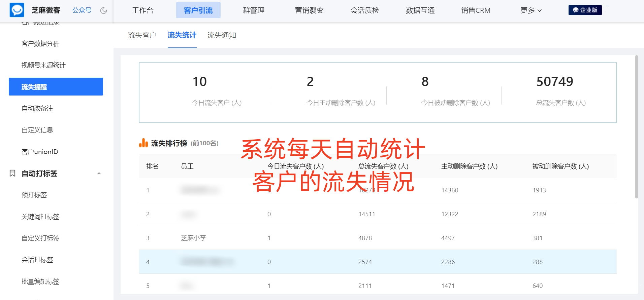
Task: Click total lost value 2111
Action: point(365,286)
